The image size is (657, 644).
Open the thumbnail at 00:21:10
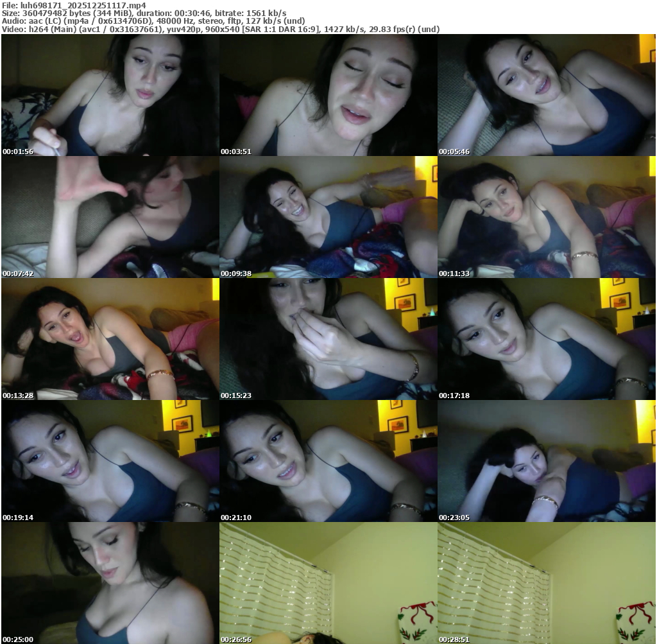[x=328, y=461]
